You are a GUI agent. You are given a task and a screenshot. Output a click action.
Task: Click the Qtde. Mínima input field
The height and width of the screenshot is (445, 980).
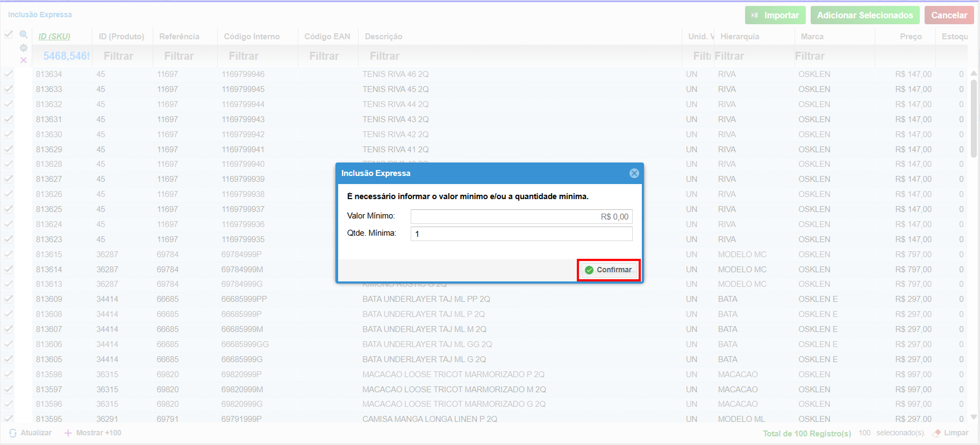tap(521, 234)
